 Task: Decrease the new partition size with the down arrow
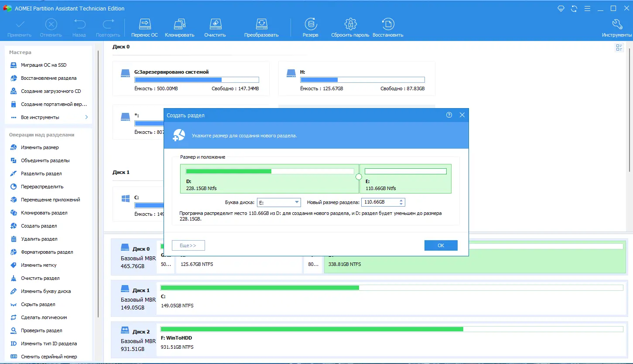(x=401, y=204)
